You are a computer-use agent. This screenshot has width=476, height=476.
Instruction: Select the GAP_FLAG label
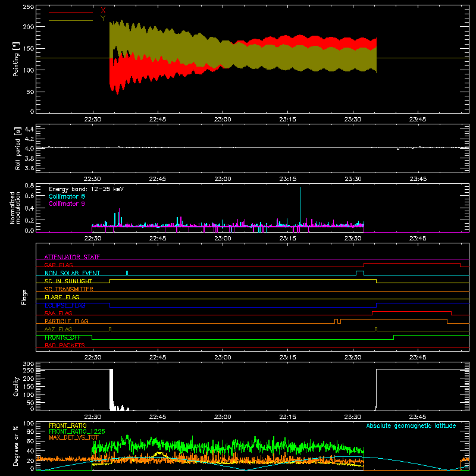point(58,265)
